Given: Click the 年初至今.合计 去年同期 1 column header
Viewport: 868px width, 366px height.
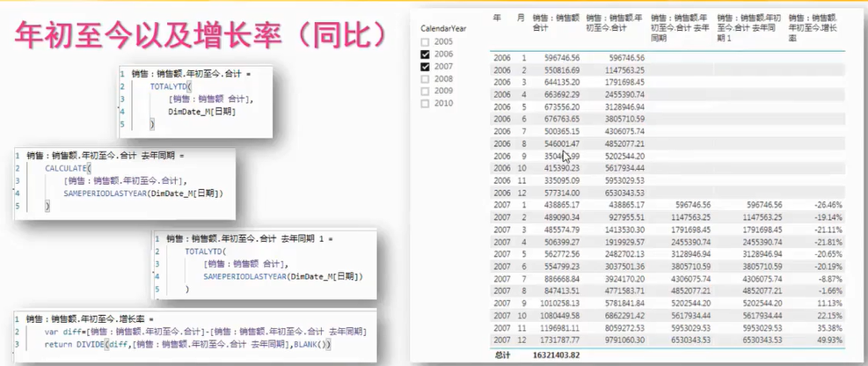Looking at the screenshot, I should (x=748, y=28).
